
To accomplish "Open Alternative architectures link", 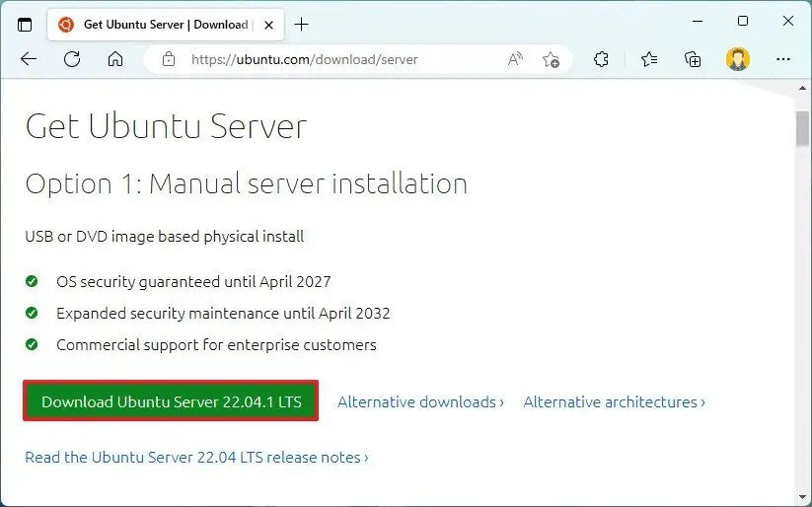I will [614, 401].
